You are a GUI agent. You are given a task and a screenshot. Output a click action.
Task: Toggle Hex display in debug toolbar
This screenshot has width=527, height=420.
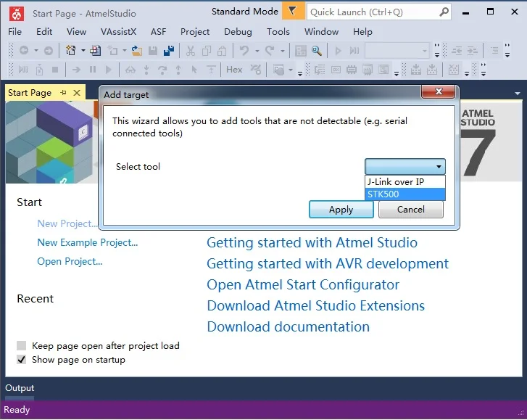click(x=234, y=70)
